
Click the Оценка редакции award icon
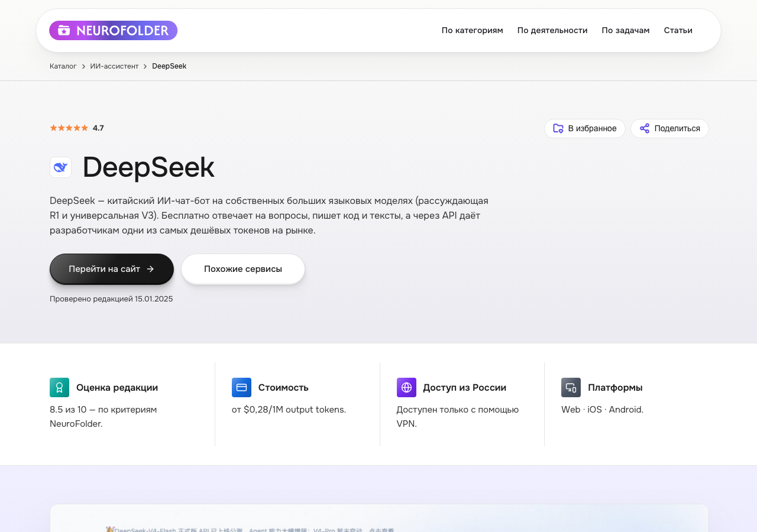pyautogui.click(x=59, y=387)
